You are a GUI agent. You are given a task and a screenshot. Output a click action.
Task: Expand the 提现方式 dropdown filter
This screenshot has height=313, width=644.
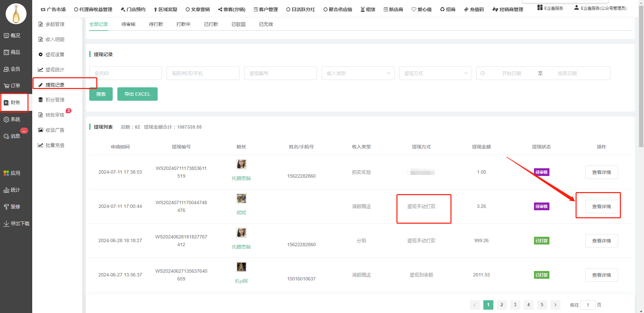pyautogui.click(x=435, y=73)
